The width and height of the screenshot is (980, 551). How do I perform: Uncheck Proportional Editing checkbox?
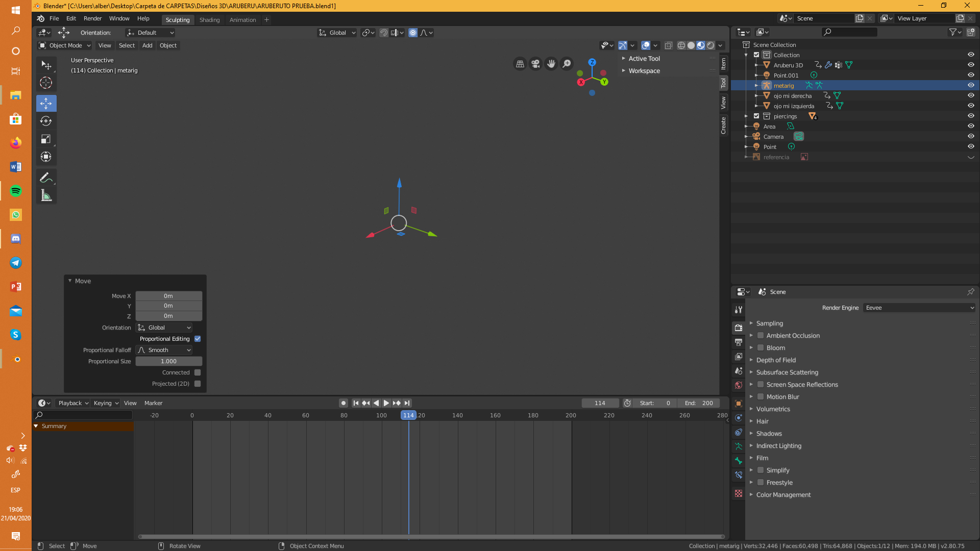[x=198, y=339]
